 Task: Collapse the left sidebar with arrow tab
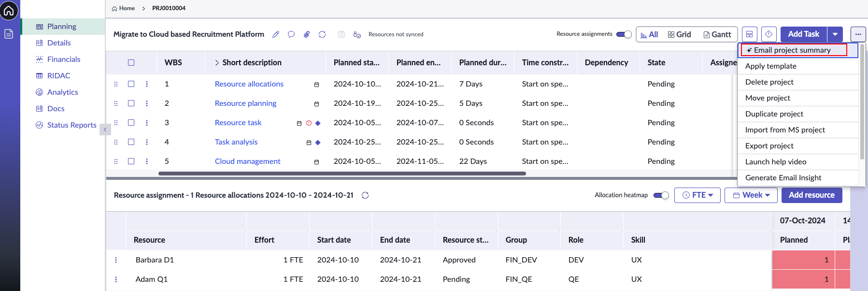(x=105, y=130)
